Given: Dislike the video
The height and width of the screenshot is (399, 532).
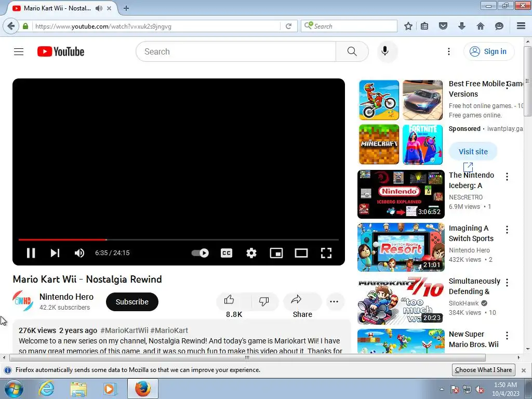Looking at the screenshot, I should [x=264, y=301].
